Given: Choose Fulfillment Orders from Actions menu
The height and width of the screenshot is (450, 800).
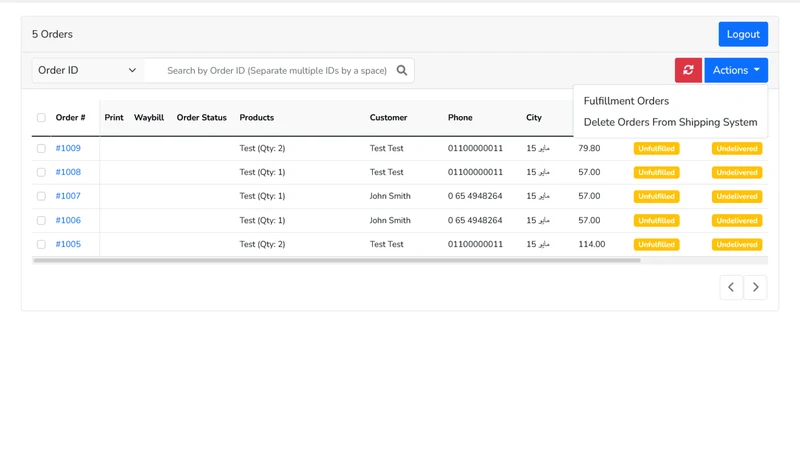Looking at the screenshot, I should click(x=626, y=101).
